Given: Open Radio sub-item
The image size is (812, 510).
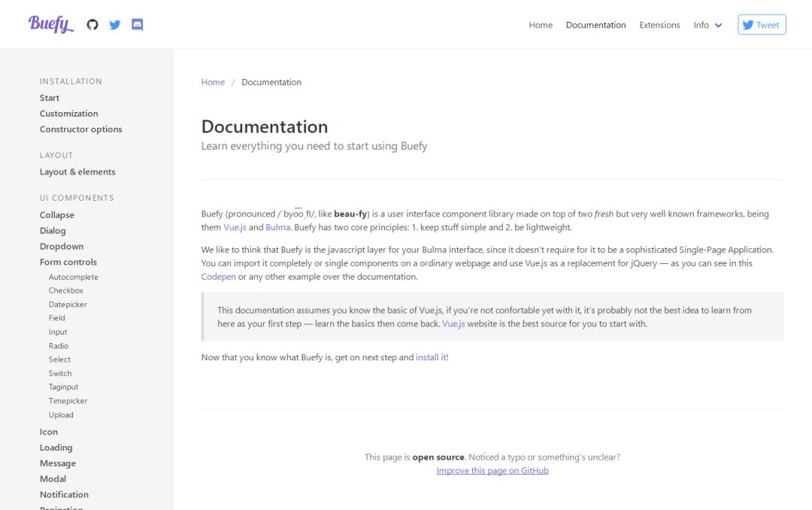Looking at the screenshot, I should click(x=59, y=346).
